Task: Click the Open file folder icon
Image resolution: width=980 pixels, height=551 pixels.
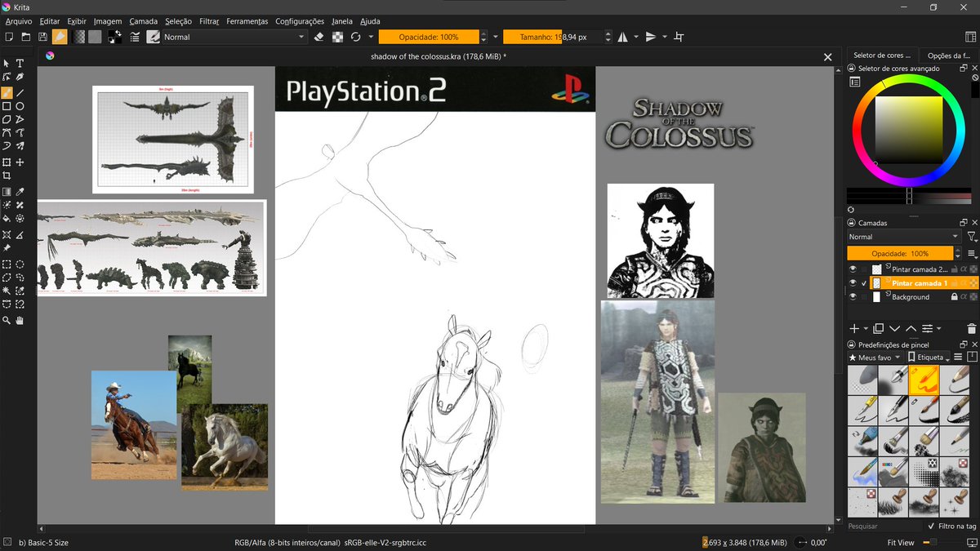Action: point(25,37)
